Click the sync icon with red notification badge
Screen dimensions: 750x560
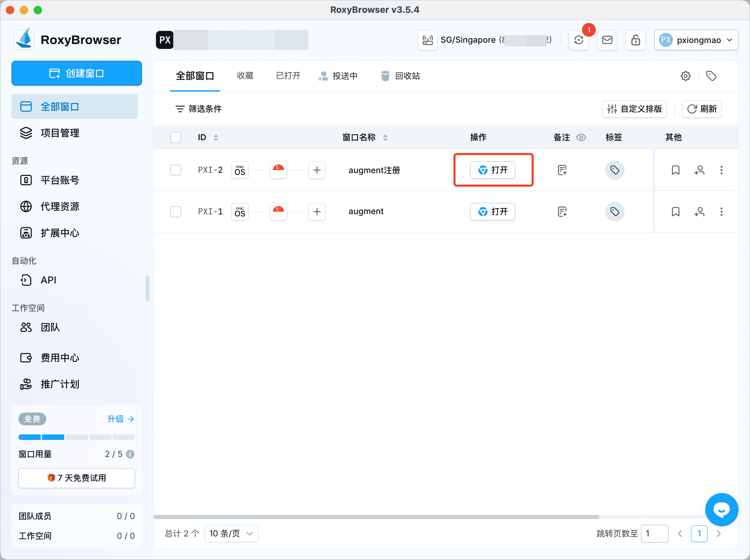[x=578, y=40]
